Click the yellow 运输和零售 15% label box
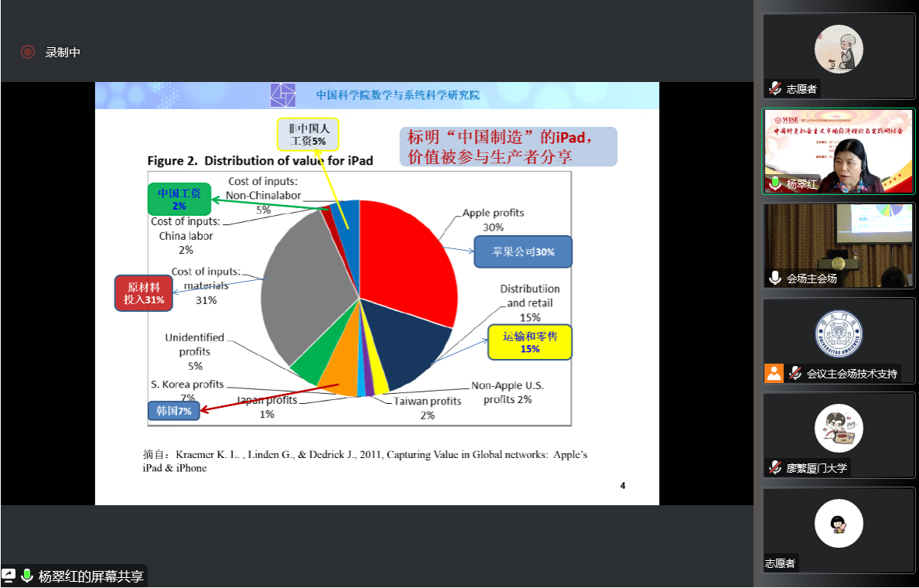This screenshot has width=919, height=588. pos(530,342)
